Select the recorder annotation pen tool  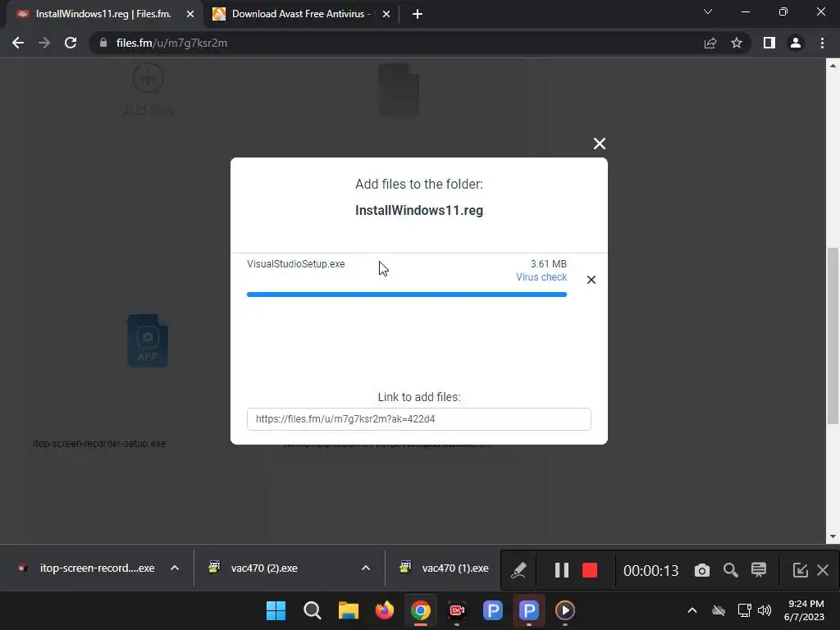[x=518, y=570]
